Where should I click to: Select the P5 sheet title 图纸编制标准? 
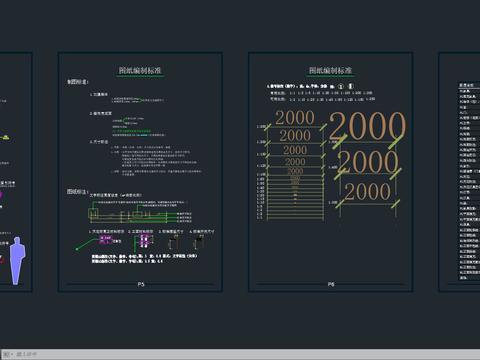click(x=140, y=70)
